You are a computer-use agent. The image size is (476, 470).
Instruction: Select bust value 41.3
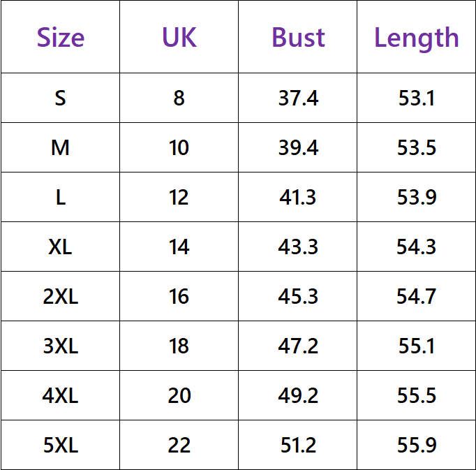click(x=298, y=197)
